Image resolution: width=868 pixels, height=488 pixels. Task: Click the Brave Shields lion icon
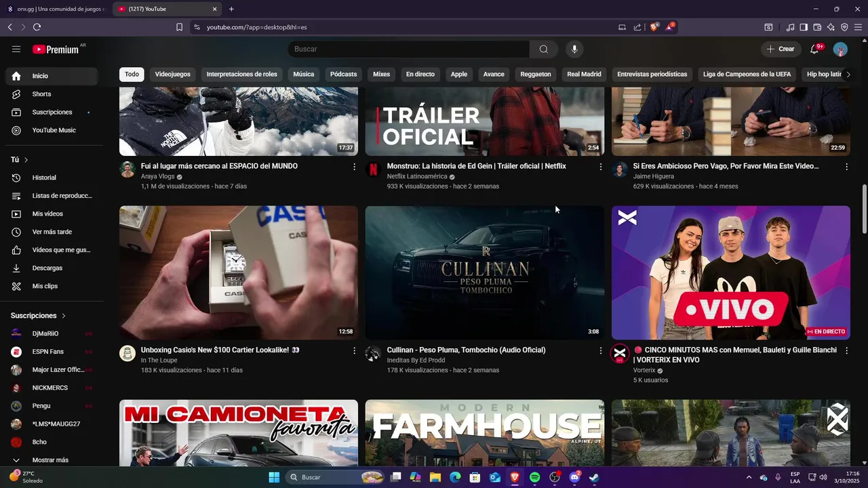pos(654,27)
